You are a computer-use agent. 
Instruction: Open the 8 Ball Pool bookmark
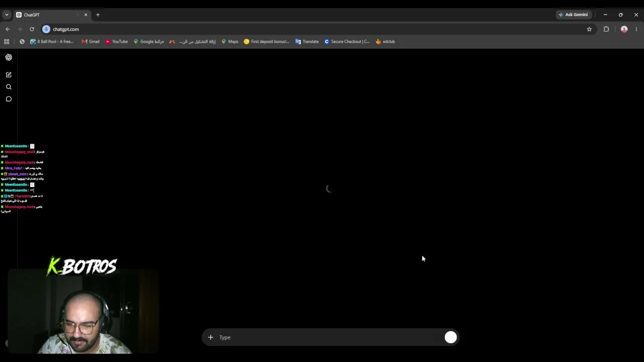pos(52,42)
